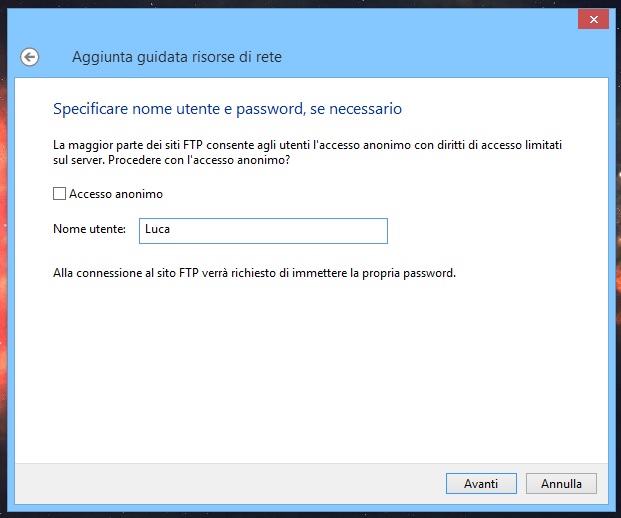Click the word "Luca" in the username field

pos(157,230)
